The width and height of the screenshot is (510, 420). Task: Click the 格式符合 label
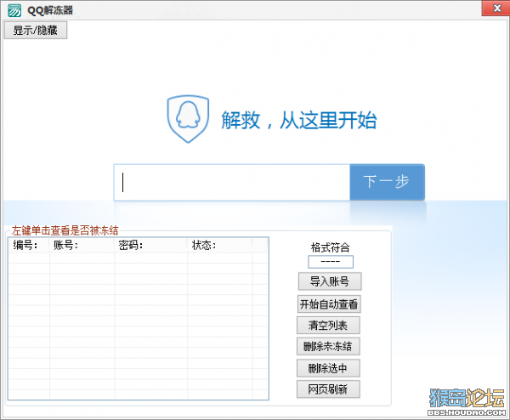tap(330, 247)
